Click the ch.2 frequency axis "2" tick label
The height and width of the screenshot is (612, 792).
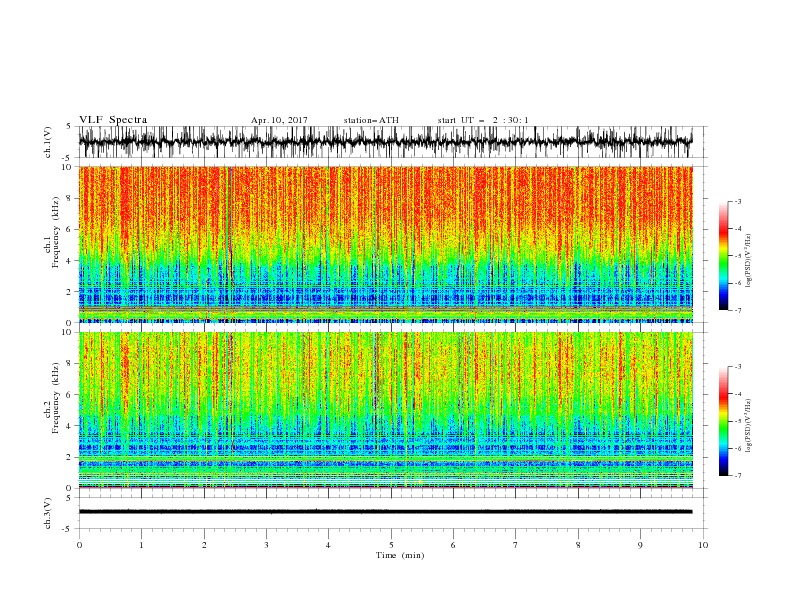click(x=69, y=457)
